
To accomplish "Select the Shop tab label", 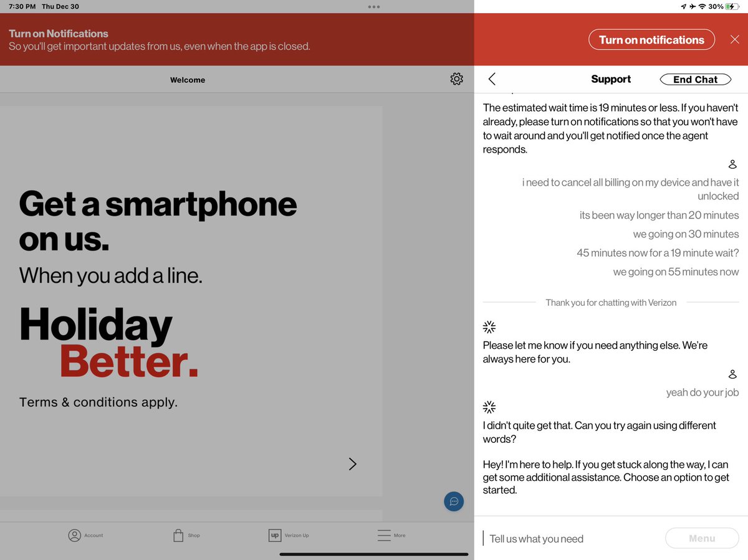I will point(194,536).
